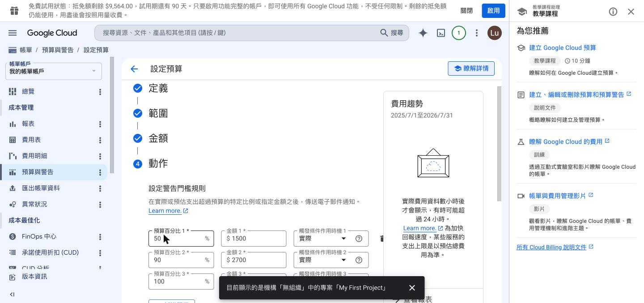Open the top bar more options menu
Screen dimensions: 644x303
pos(477,33)
